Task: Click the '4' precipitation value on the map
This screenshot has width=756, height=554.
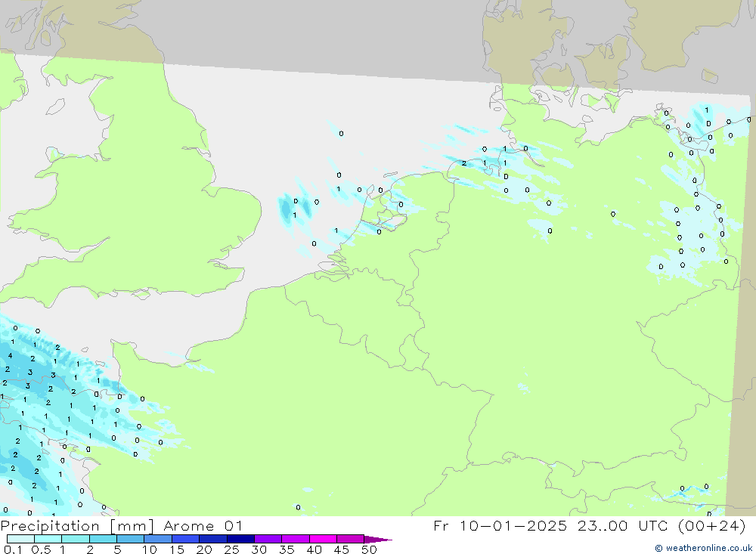Action: tap(10, 356)
